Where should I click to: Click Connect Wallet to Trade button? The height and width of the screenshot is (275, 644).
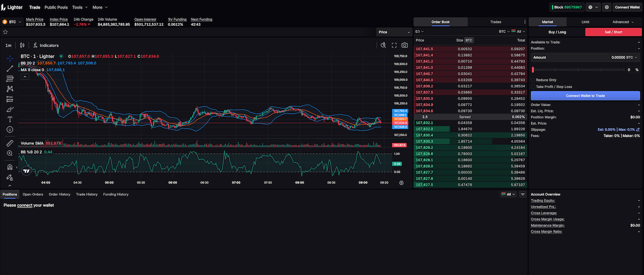tap(585, 95)
